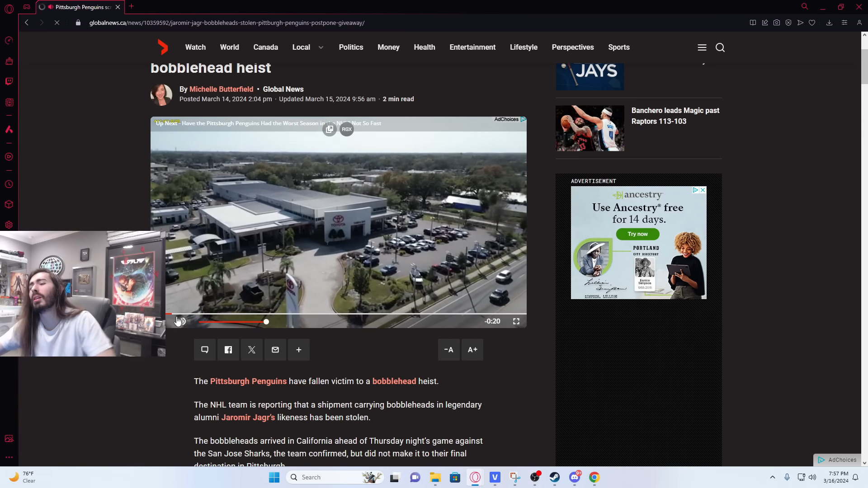Share article by email icon
The width and height of the screenshot is (868, 488).
pos(275,350)
